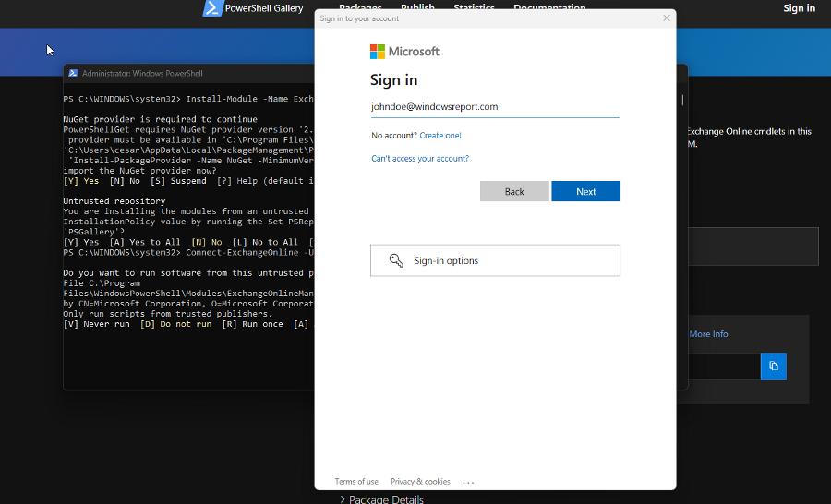Click the PowerShell Gallery title text
Screen dimensions: 831x504
(x=264, y=8)
